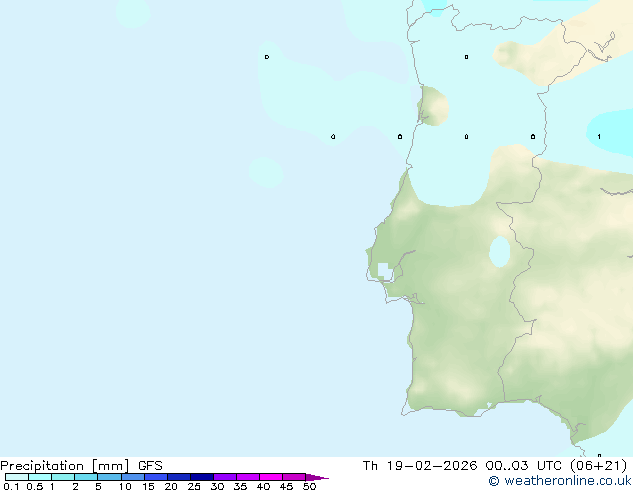The width and height of the screenshot is (634, 490).
Task: Click the westernmost '0' value over the Atlantic
Action: tap(267, 57)
